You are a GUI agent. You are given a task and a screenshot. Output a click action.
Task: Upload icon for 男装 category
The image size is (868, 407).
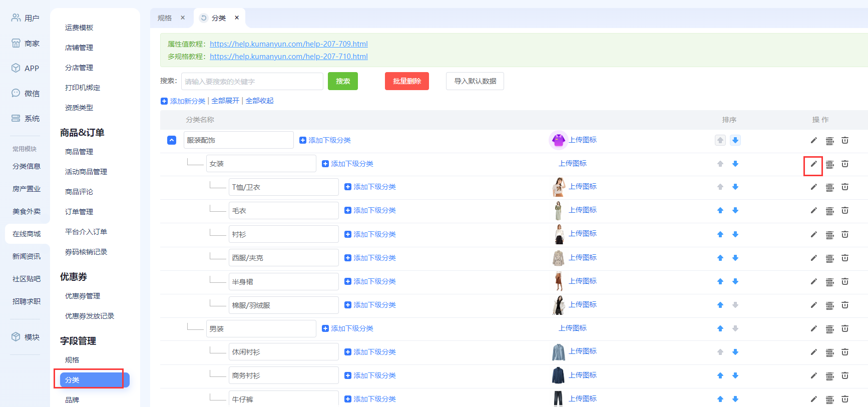tap(573, 328)
